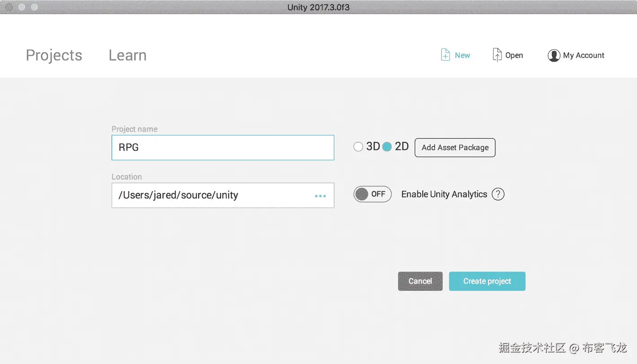Screen dimensions: 637x364
Task: Click the Project name label
Action: tap(134, 129)
